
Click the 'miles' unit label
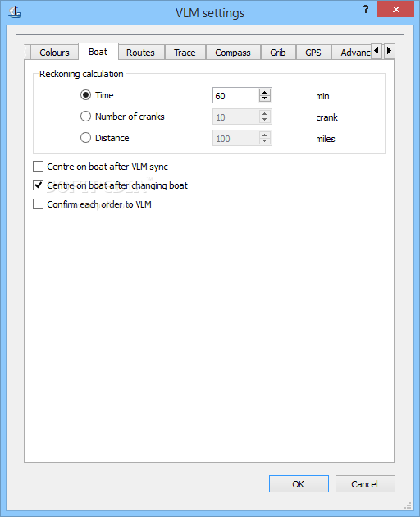pos(326,139)
